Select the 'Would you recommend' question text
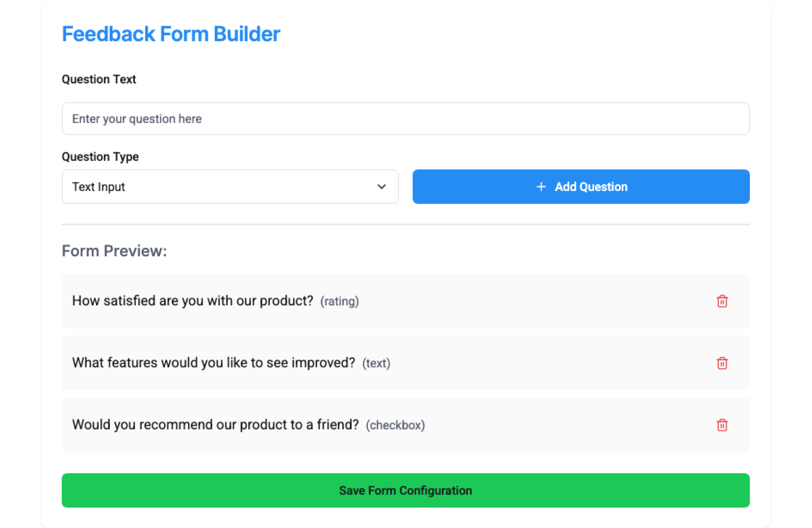This screenshot has width=812, height=528. click(x=215, y=424)
